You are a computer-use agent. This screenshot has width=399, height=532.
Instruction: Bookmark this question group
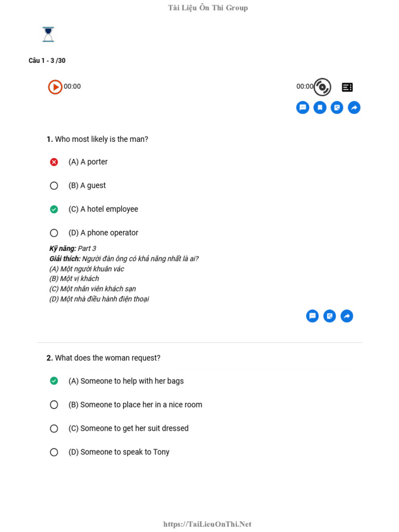click(x=320, y=108)
